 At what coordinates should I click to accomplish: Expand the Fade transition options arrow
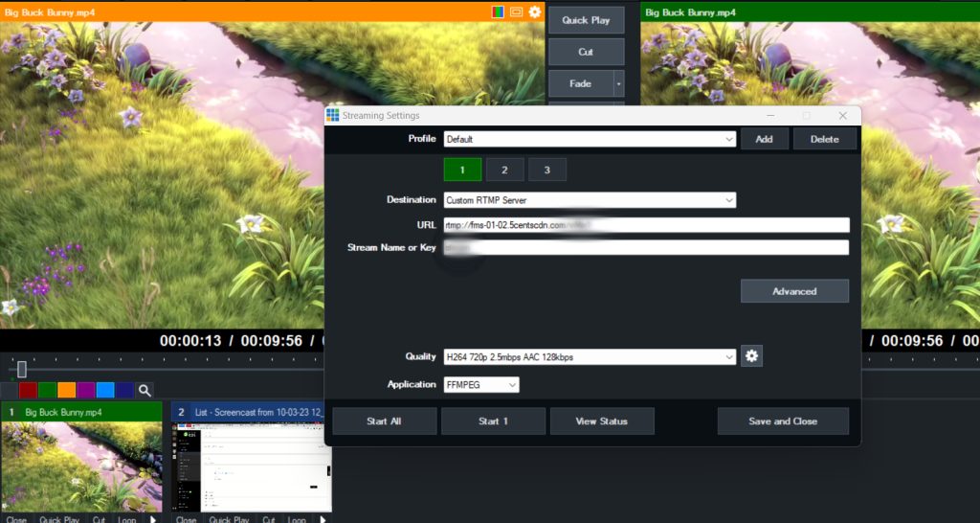pyautogui.click(x=619, y=83)
